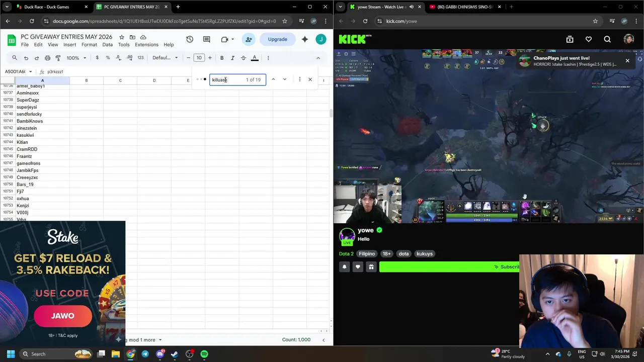Decrease the font size minus button
Image resolution: width=644 pixels, height=362 pixels.
(x=188, y=58)
